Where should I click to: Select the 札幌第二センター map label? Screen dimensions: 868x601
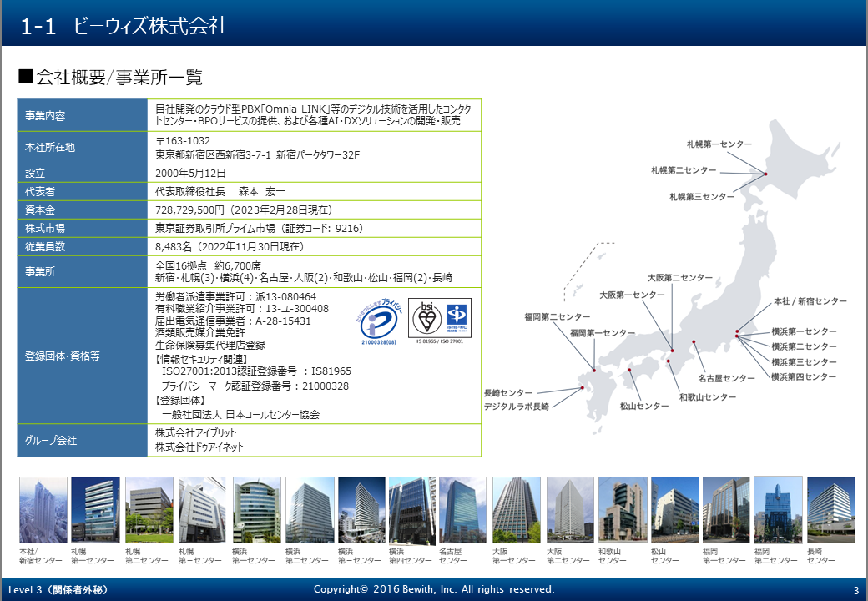(x=684, y=170)
